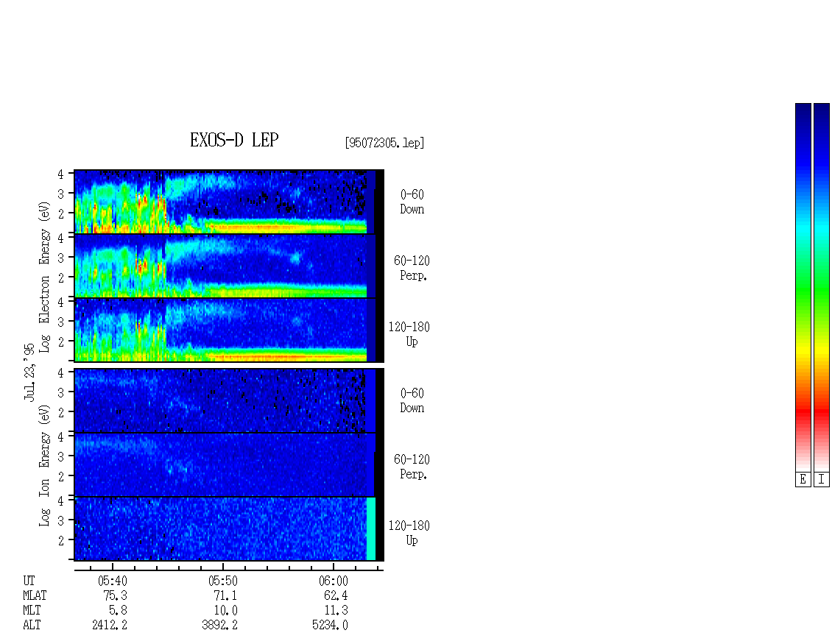Click the 0-60 Down label beside electron panels
This screenshot has width=832, height=644.
[412, 202]
